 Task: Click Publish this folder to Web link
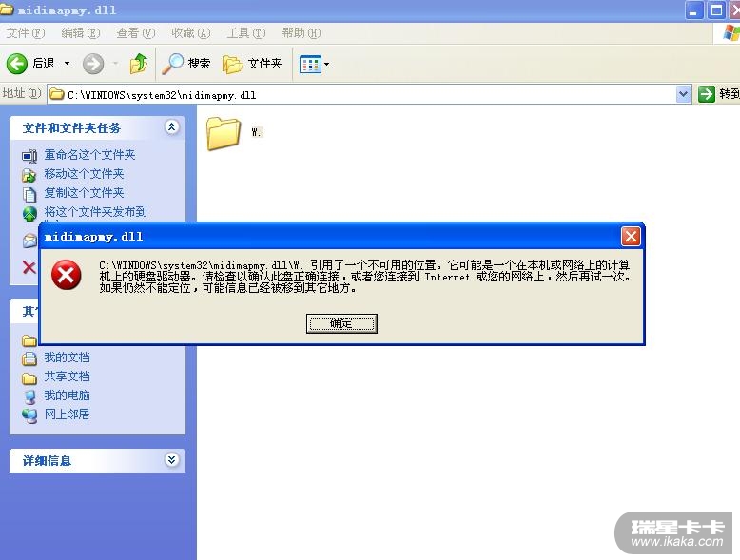click(x=95, y=211)
